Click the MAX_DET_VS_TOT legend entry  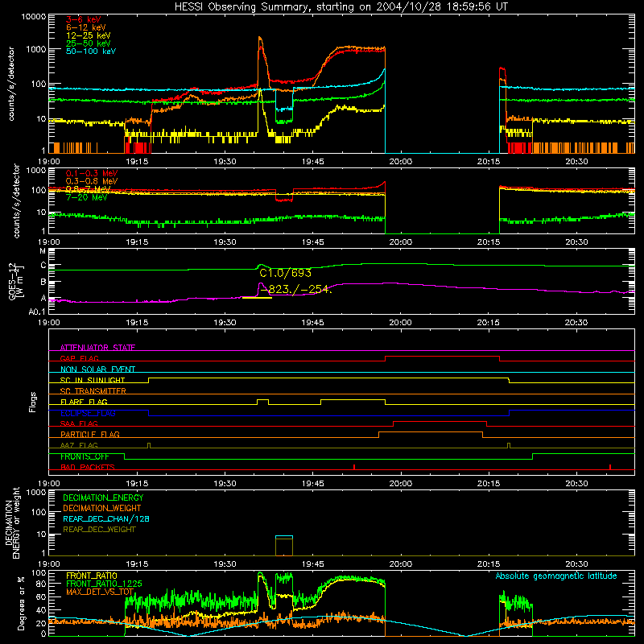(x=100, y=592)
